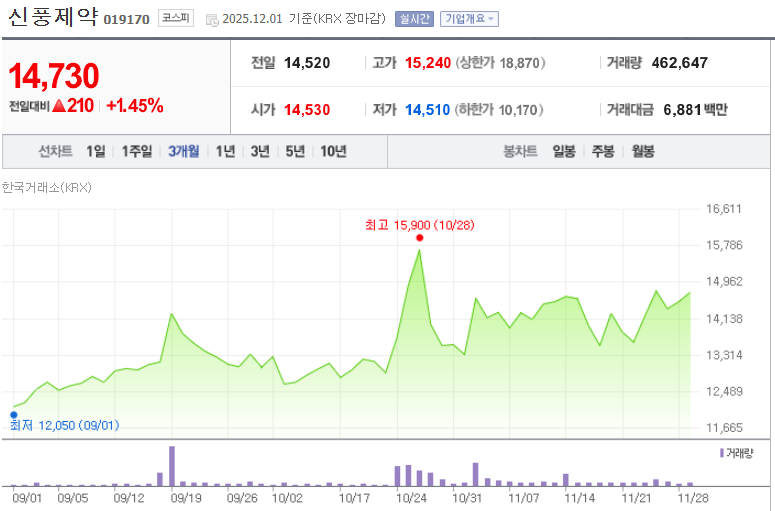Click the change rate +1.45%
This screenshot has width=775, height=511.
[135, 105]
